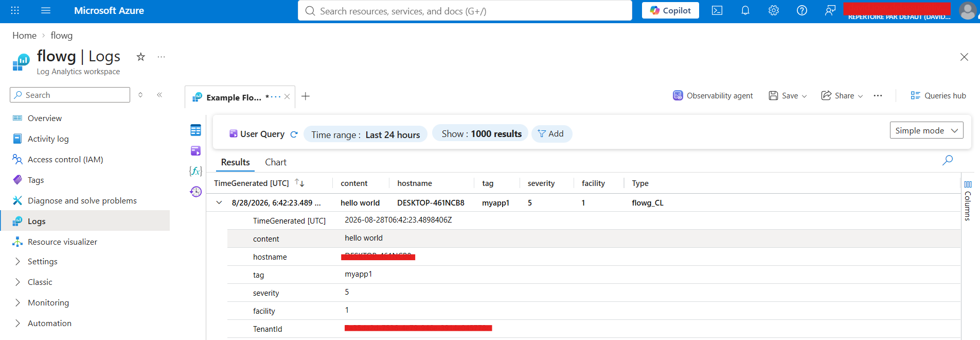
Task: Click the severity column header
Action: tap(541, 183)
